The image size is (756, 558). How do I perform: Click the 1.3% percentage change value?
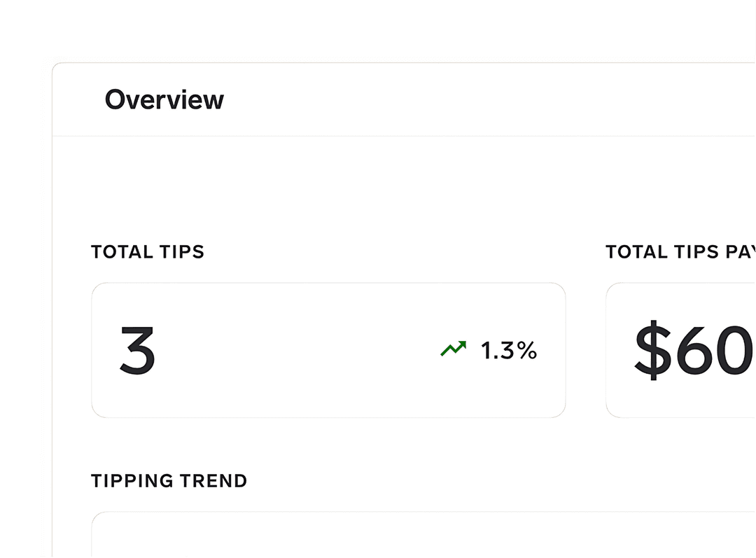point(507,351)
